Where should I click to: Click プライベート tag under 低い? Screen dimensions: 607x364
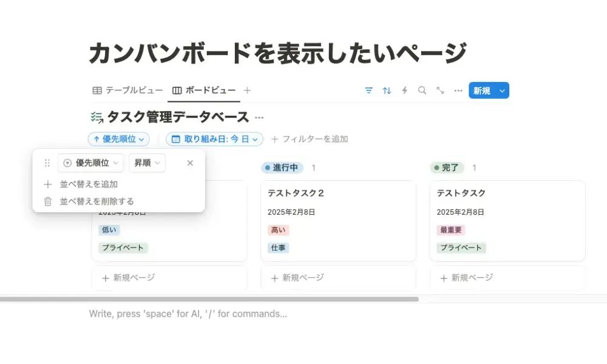pos(123,248)
